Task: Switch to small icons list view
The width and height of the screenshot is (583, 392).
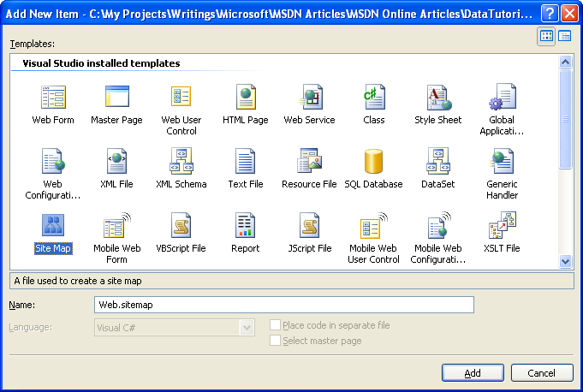Action: coord(565,36)
